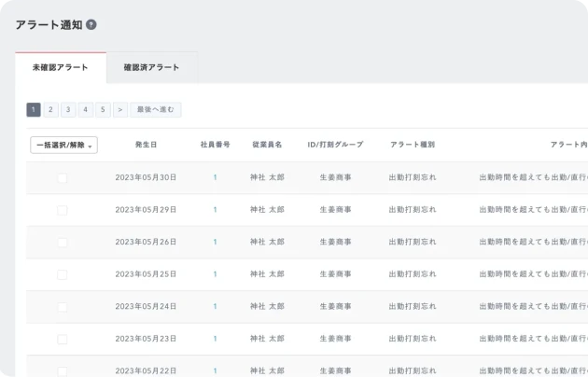Select the 未確認アラート tab
This screenshot has width=588, height=377.
(x=61, y=67)
